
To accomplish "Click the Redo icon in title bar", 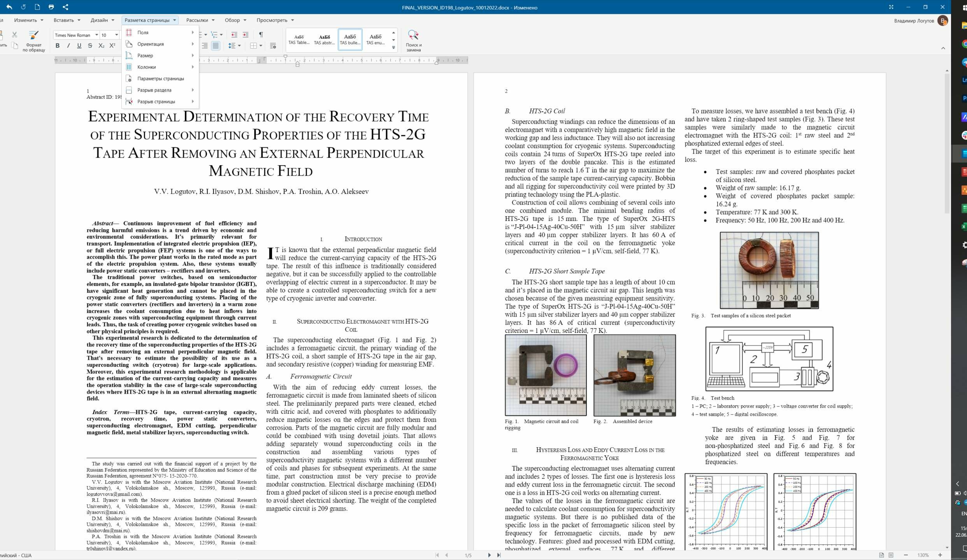I will (x=23, y=7).
